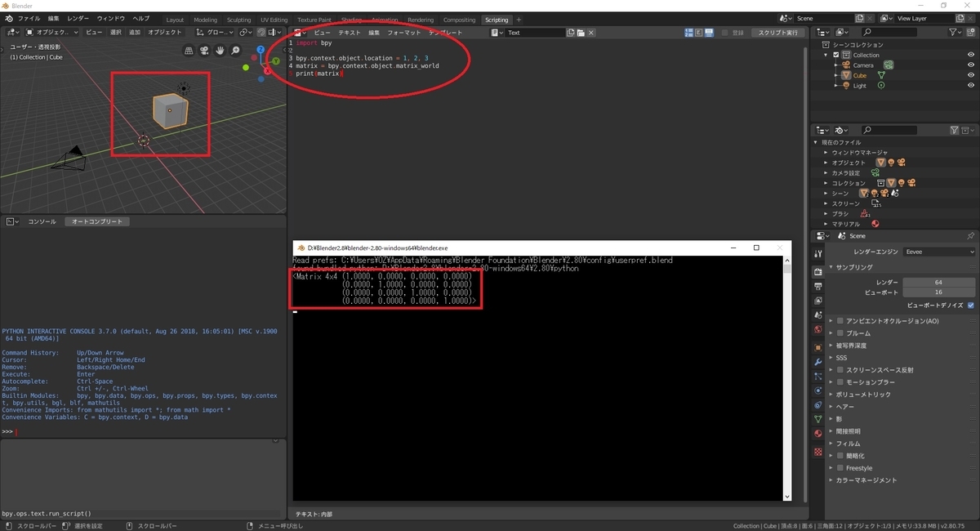Disable ビューポートデノイズ checkbox
980x531 pixels.
pos(970,305)
